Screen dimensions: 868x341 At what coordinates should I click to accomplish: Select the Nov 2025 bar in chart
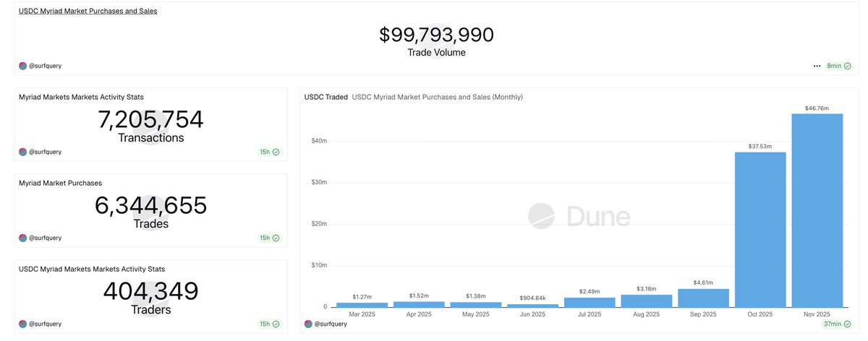pos(817,210)
